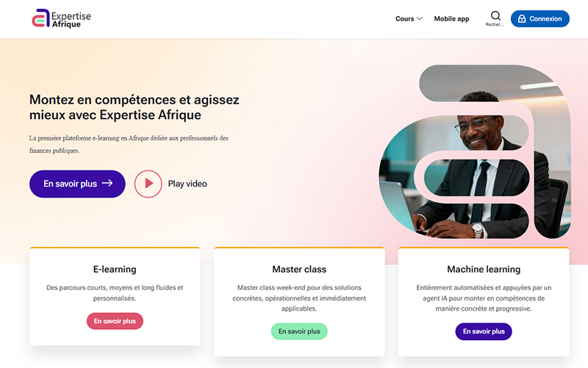Play the video using the round play icon
Viewport: 588px width, 368px height.
148,184
